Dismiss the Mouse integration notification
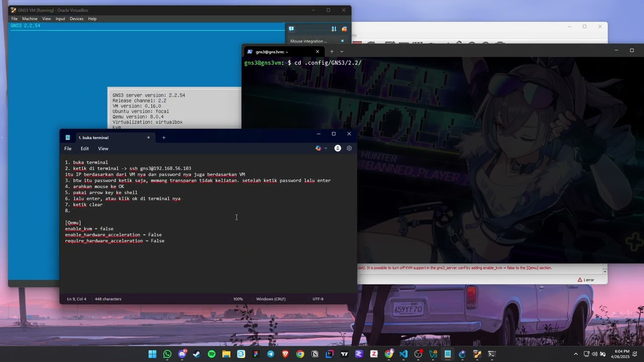Image resolution: width=644 pixels, height=362 pixels. (x=343, y=41)
